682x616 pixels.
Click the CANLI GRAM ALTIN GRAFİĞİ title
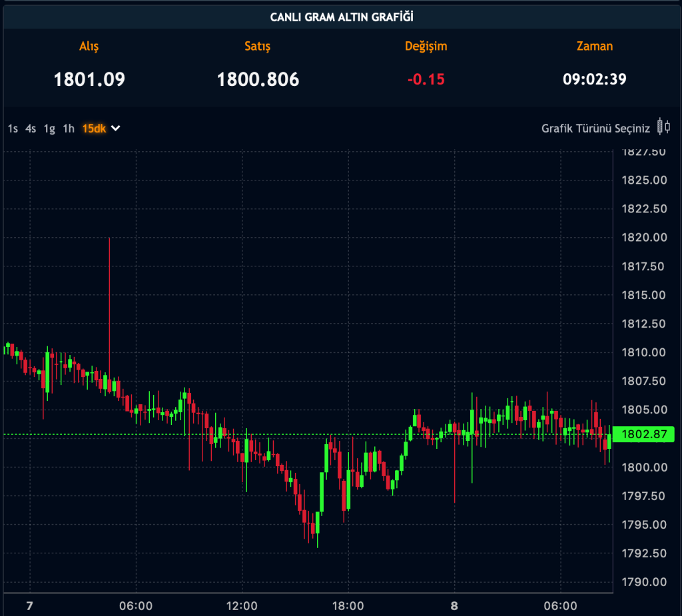pyautogui.click(x=342, y=17)
